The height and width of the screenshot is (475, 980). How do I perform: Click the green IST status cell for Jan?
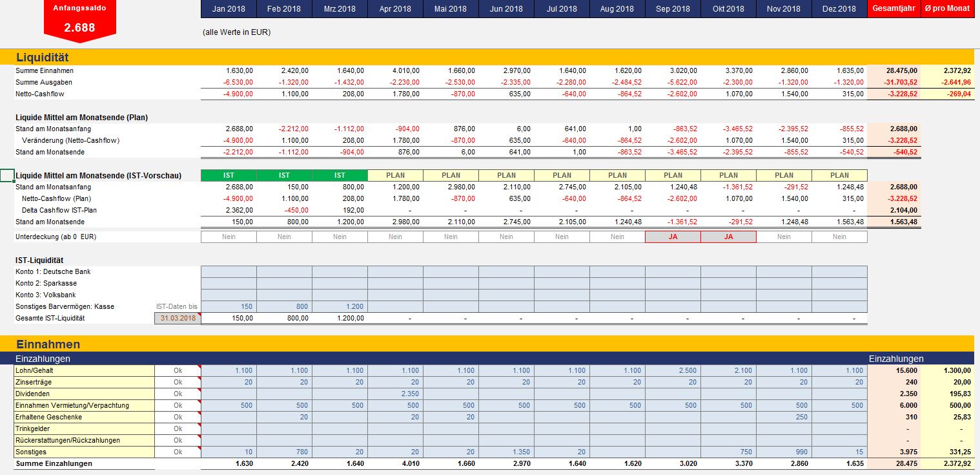(229, 175)
